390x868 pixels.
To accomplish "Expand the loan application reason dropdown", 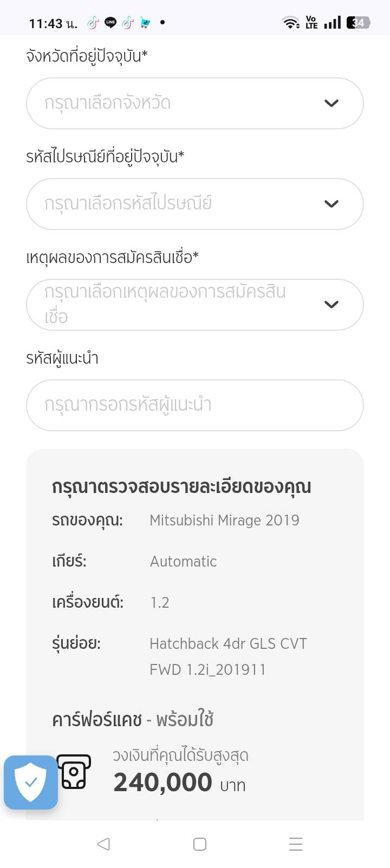I will point(194,305).
